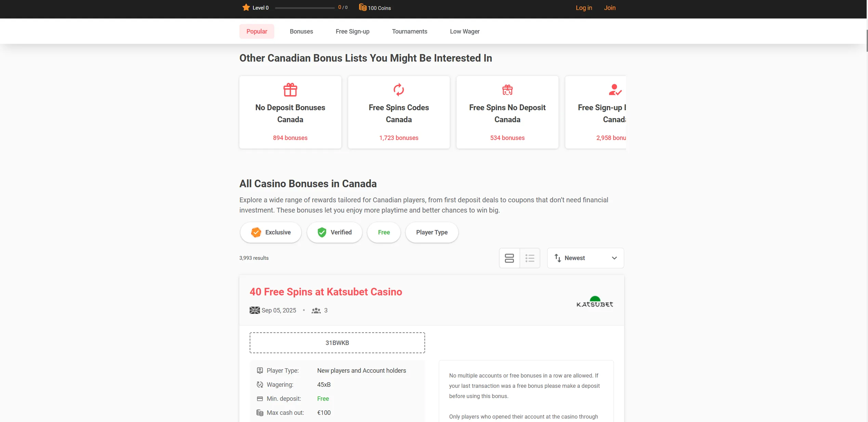Go to the Free Sign-up tab
The image size is (868, 422).
pyautogui.click(x=352, y=31)
